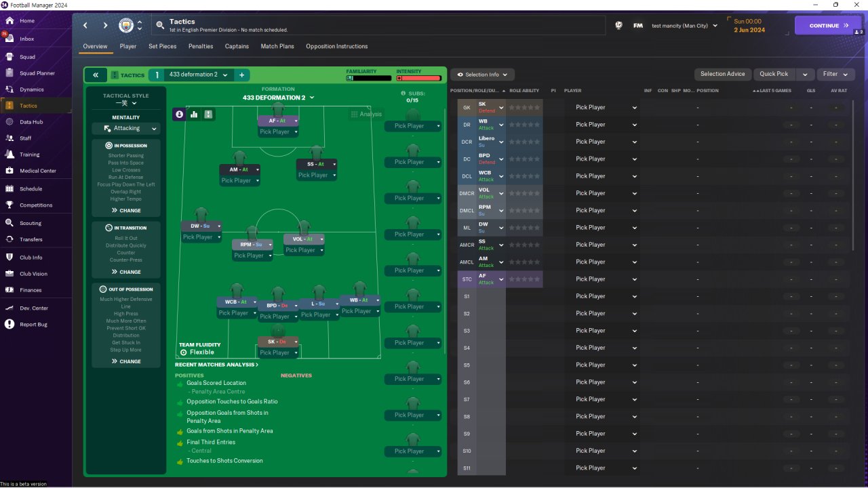Expand the Quick Pick arrow dropdown
The image size is (868, 488).
pos(804,74)
